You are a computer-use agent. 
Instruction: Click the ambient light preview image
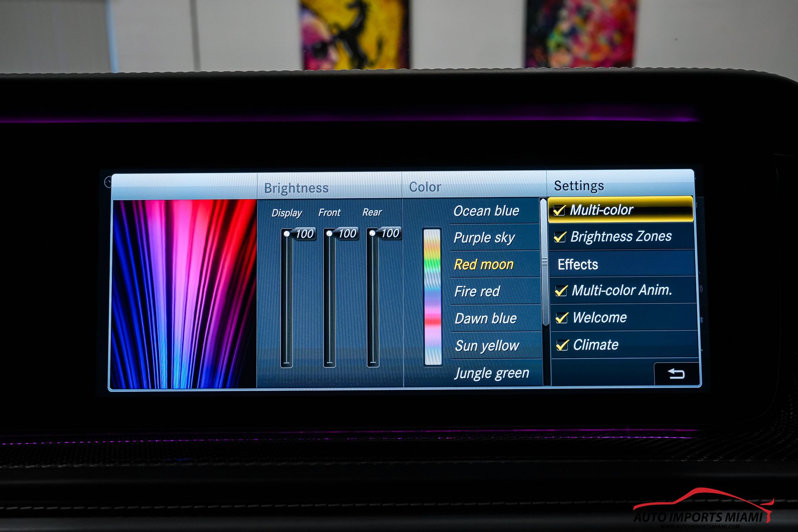click(184, 294)
